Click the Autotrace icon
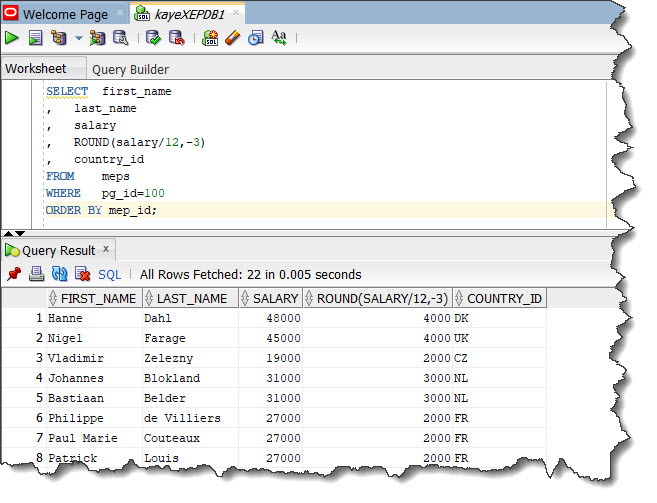The height and width of the screenshot is (503, 657). coord(98,38)
